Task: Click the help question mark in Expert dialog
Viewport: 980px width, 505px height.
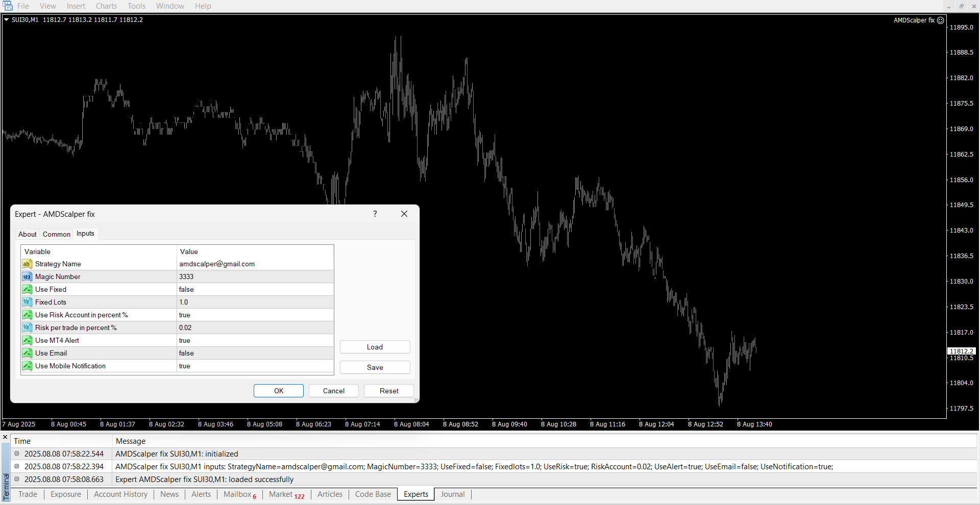Action: coord(375,214)
